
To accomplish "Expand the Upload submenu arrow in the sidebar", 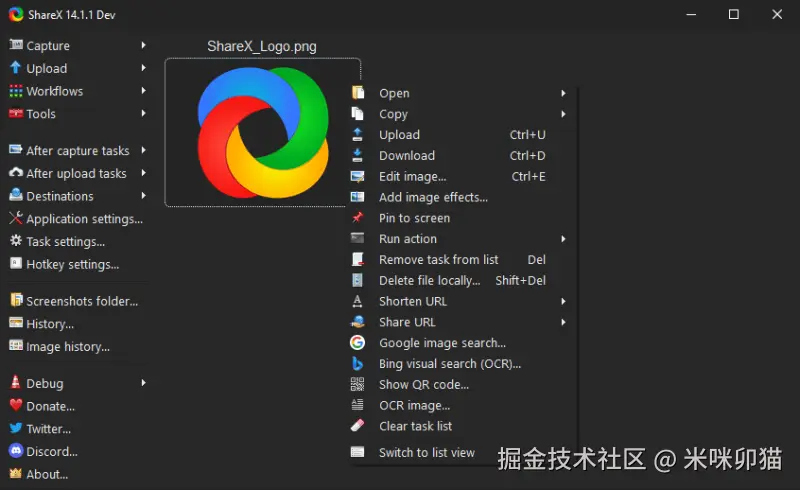I will [143, 67].
